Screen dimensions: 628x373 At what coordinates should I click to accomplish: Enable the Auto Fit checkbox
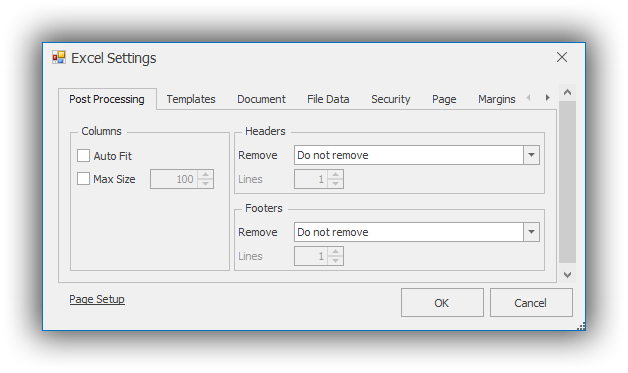[83, 155]
